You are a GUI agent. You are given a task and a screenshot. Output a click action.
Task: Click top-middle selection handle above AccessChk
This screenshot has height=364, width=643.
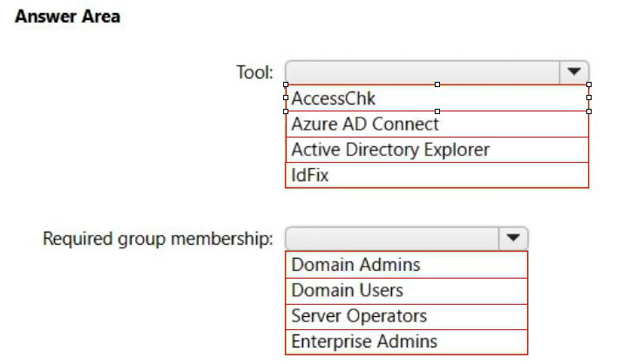pyautogui.click(x=437, y=84)
